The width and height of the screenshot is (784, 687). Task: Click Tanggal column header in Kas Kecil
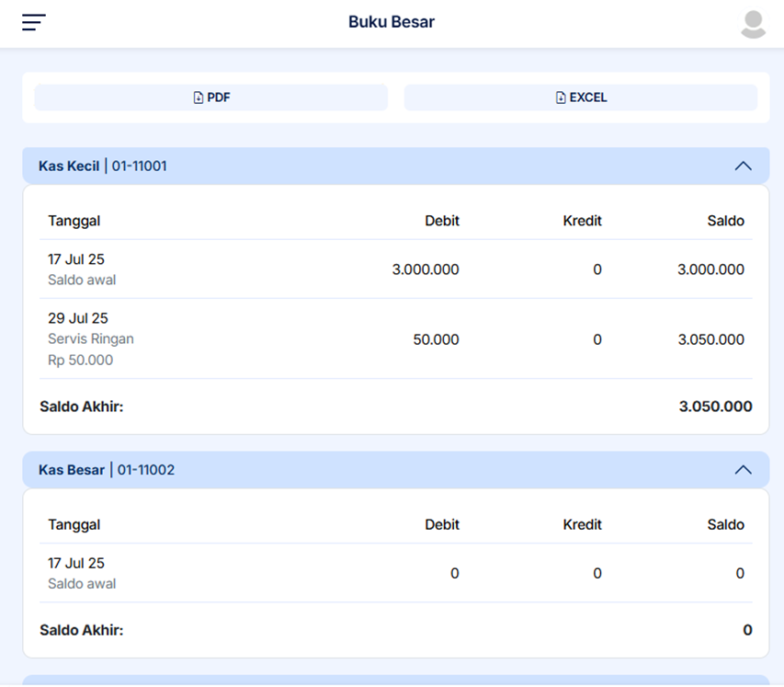pos(74,221)
